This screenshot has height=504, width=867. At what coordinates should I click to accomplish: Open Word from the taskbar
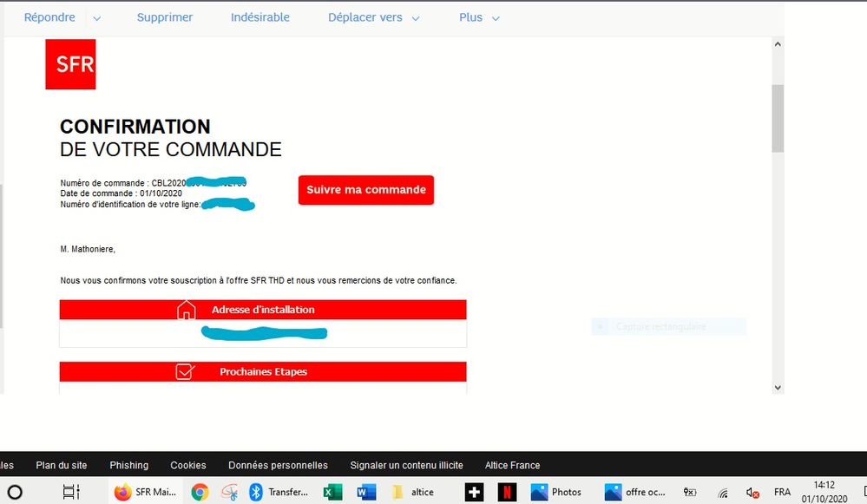[365, 492]
